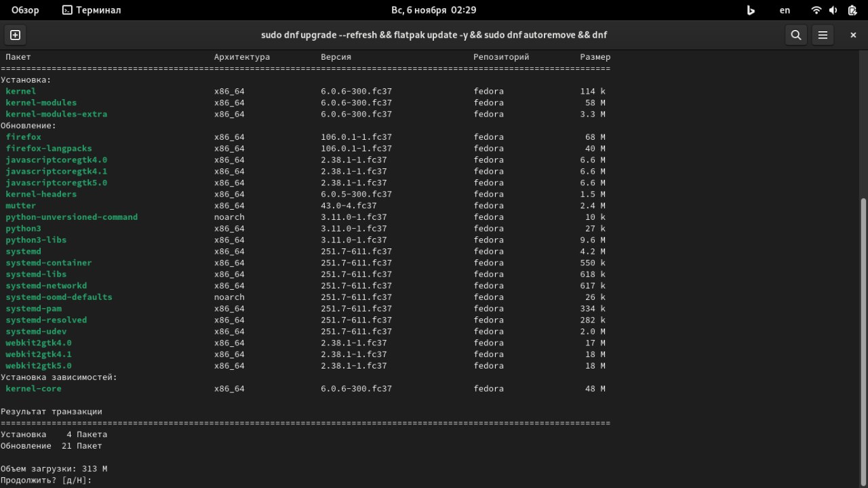The width and height of the screenshot is (868, 488).
Task: Select the 'kernel-modules-extra' package name
Action: click(56, 114)
